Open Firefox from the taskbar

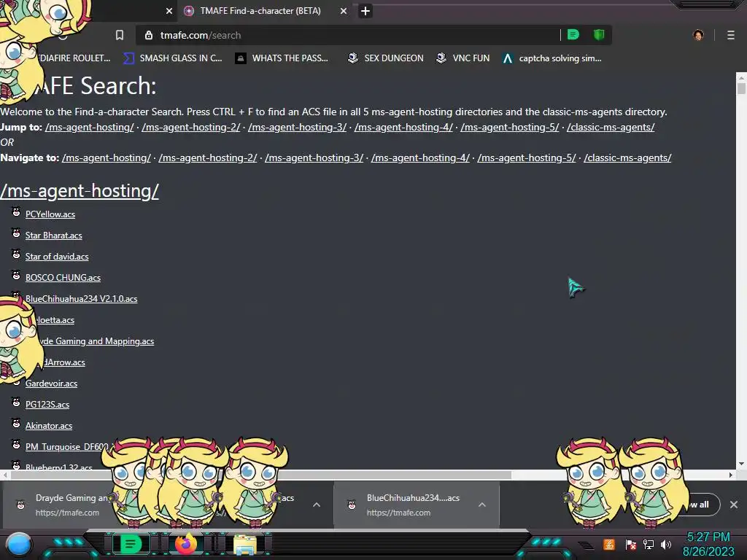(186, 544)
